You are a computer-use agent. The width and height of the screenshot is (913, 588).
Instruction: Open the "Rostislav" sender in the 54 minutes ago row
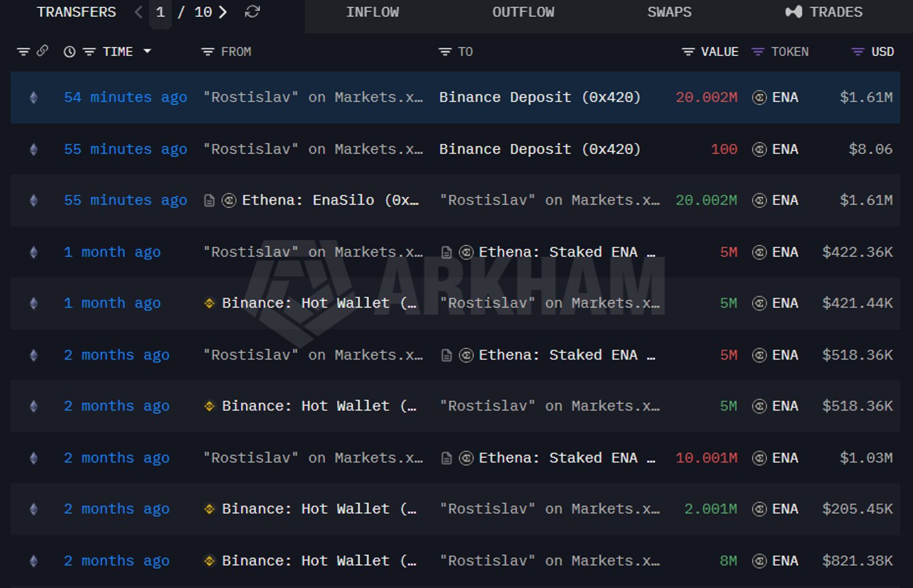tap(313, 97)
